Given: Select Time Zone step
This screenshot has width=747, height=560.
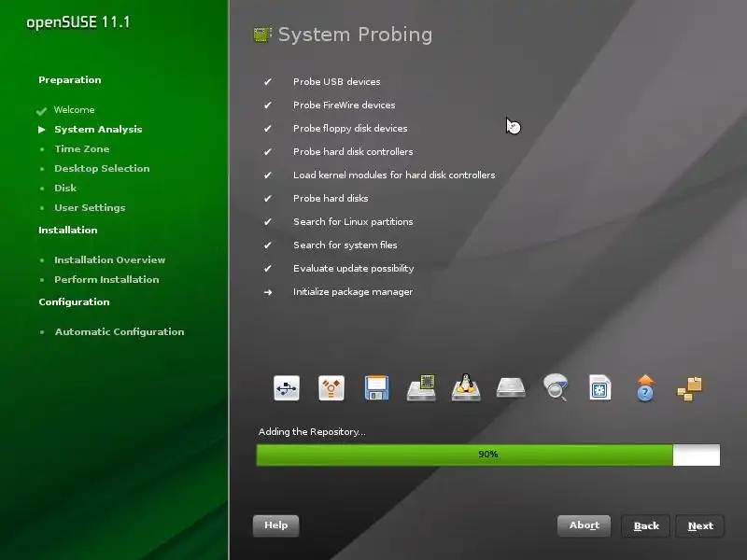Looking at the screenshot, I should point(82,149).
